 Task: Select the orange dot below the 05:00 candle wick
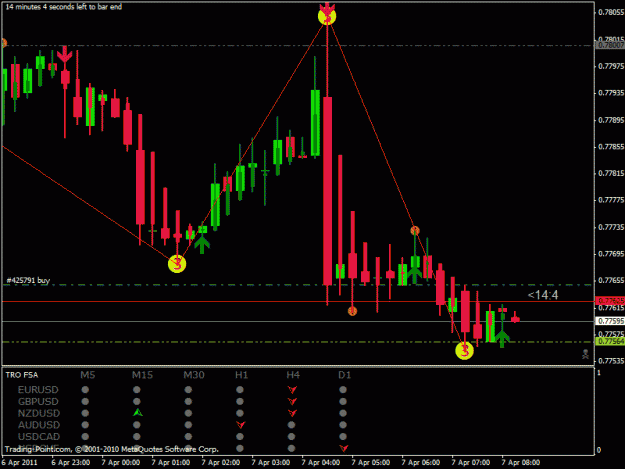click(352, 311)
